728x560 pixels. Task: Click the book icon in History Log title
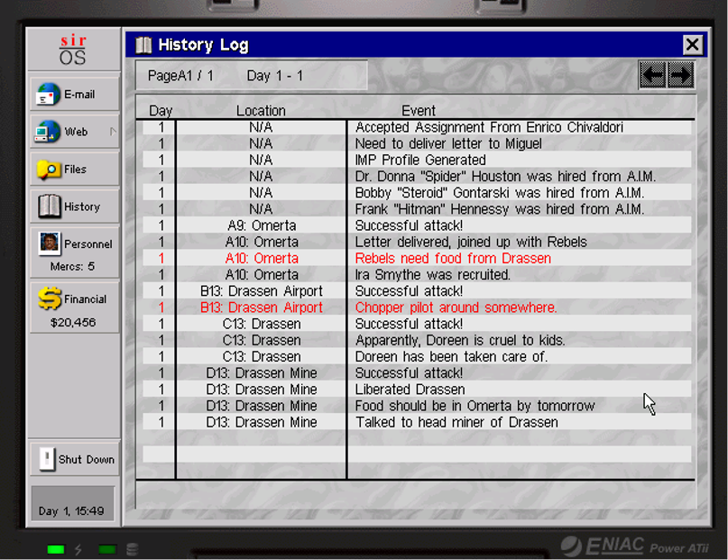pos(143,45)
